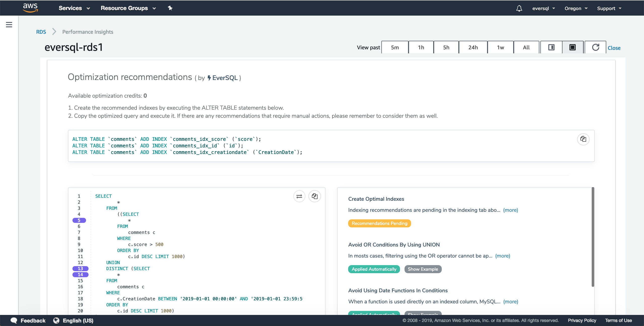
Task: Click the pin shortcuts icon
Action: coord(170,8)
